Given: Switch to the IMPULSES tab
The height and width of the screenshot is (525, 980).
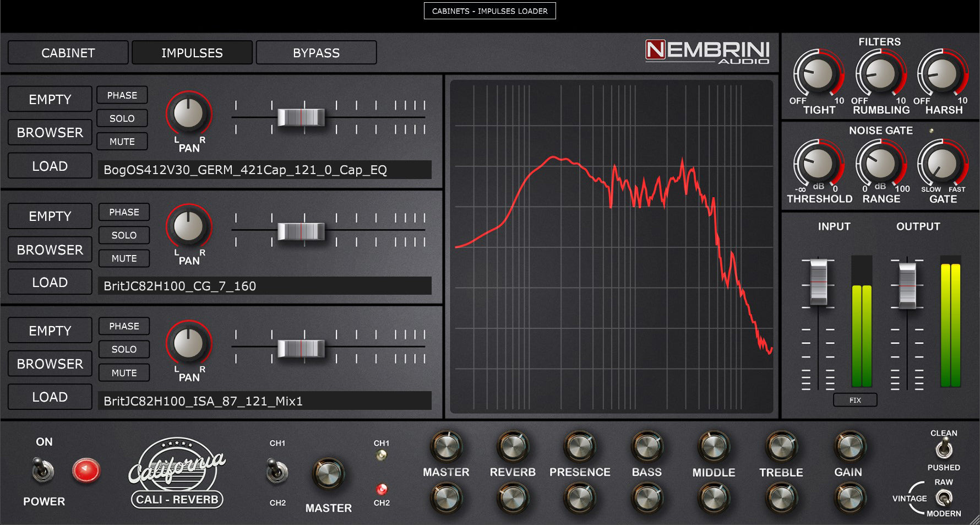Looking at the screenshot, I should [192, 53].
